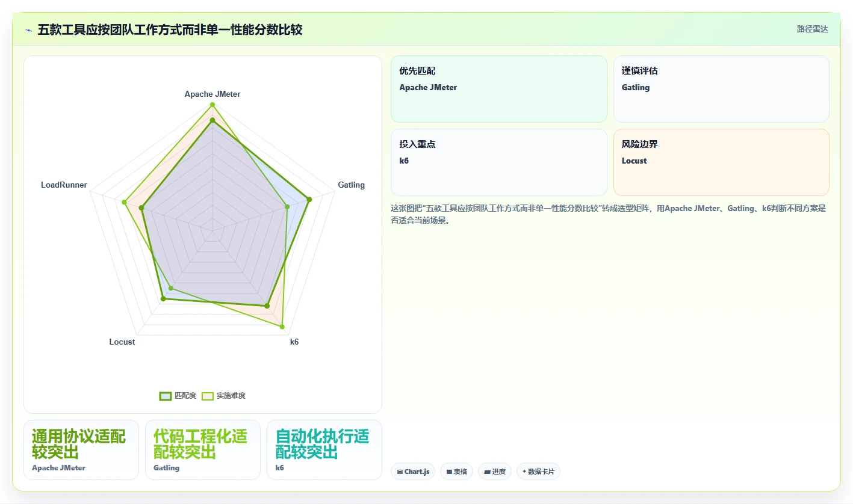This screenshot has width=853, height=504.
Task: Click the 实施难度 data point on LoadRunner axis
Action: point(125,202)
